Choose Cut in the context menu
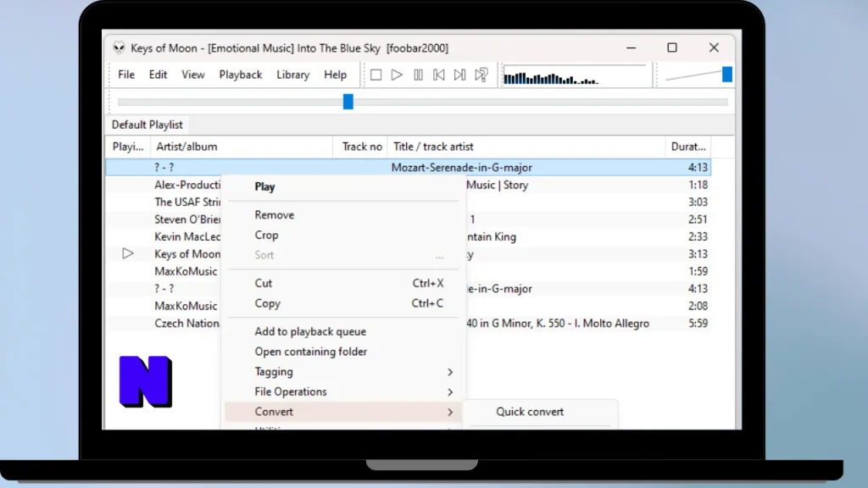The width and height of the screenshot is (868, 488). click(x=343, y=283)
